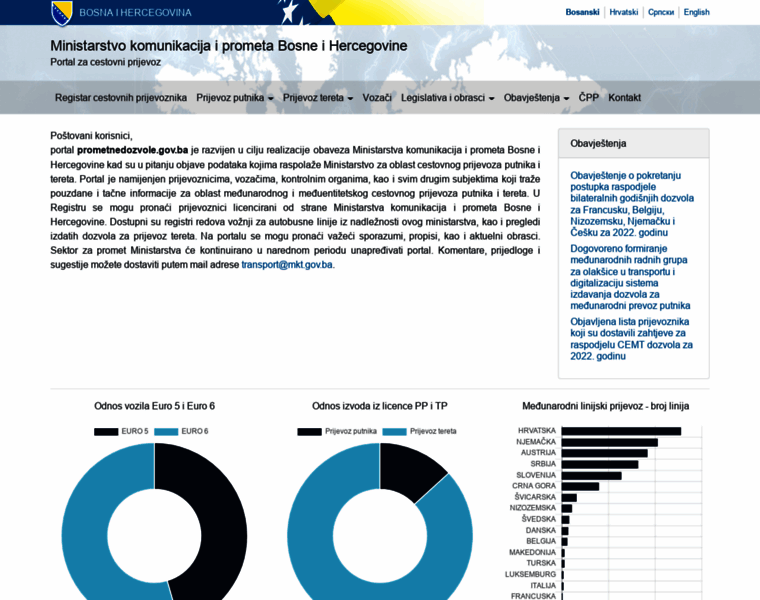The image size is (760, 600).
Task: Open the Kontakt menu item
Action: (624, 97)
